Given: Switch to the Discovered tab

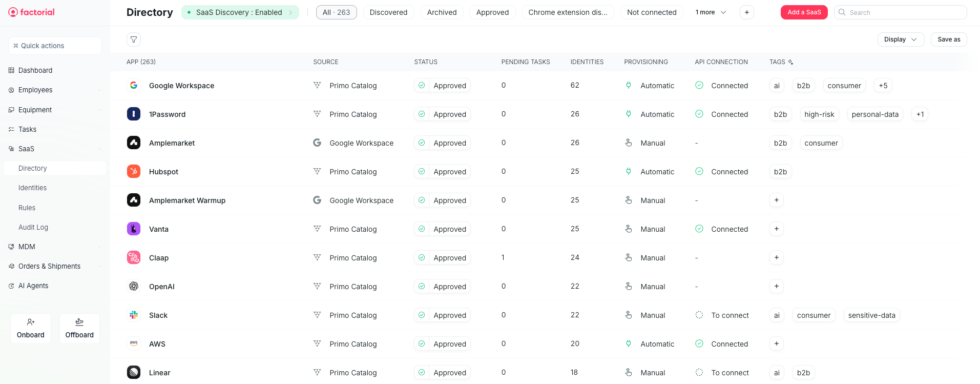Looking at the screenshot, I should (388, 12).
